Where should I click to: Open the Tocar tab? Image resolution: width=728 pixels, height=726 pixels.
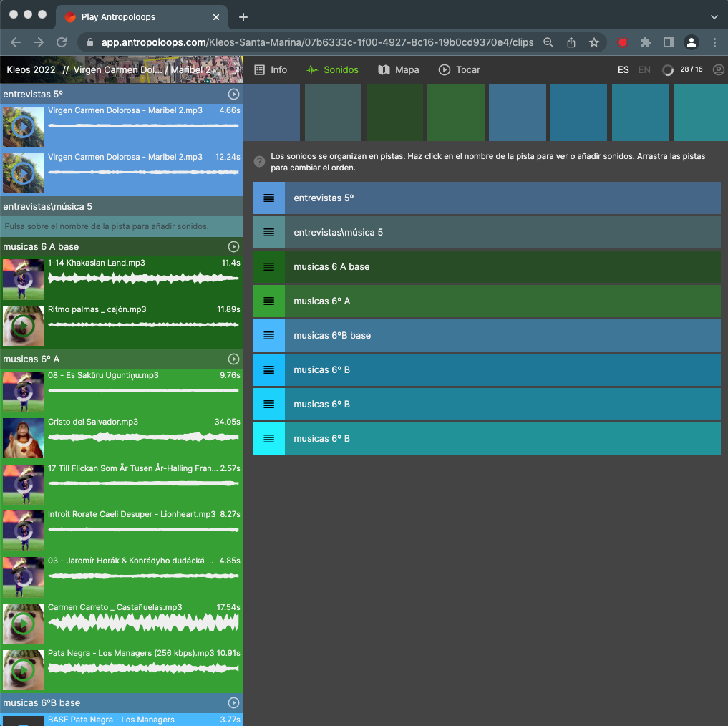point(460,69)
